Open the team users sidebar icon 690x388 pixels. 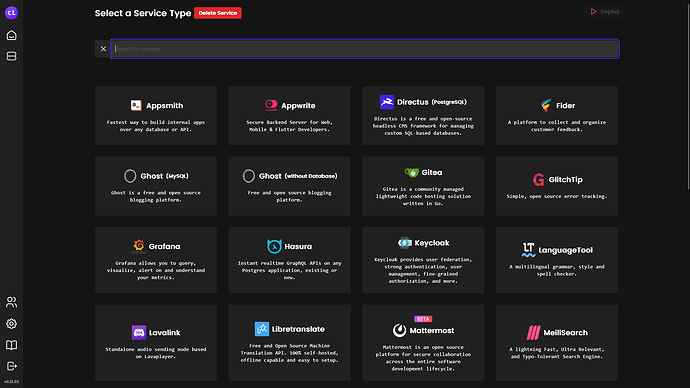click(11, 302)
